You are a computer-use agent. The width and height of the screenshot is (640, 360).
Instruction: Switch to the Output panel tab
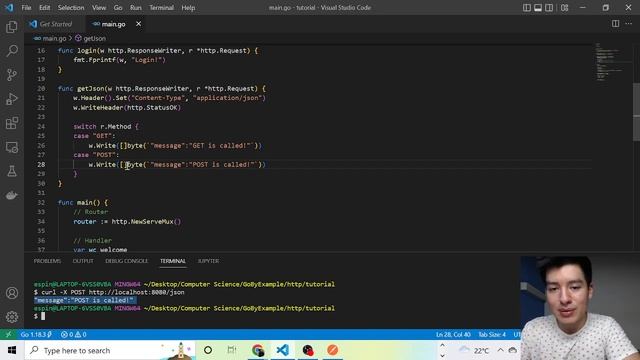pyautogui.click(x=83, y=261)
